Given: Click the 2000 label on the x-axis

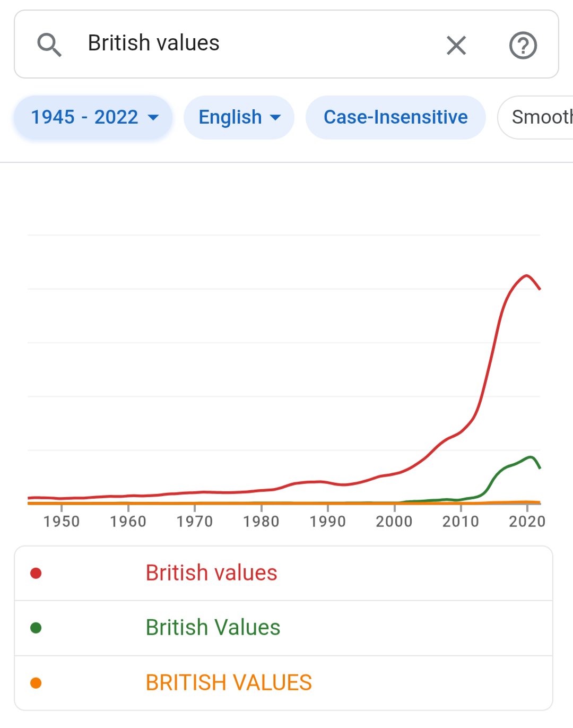Looking at the screenshot, I should (394, 522).
